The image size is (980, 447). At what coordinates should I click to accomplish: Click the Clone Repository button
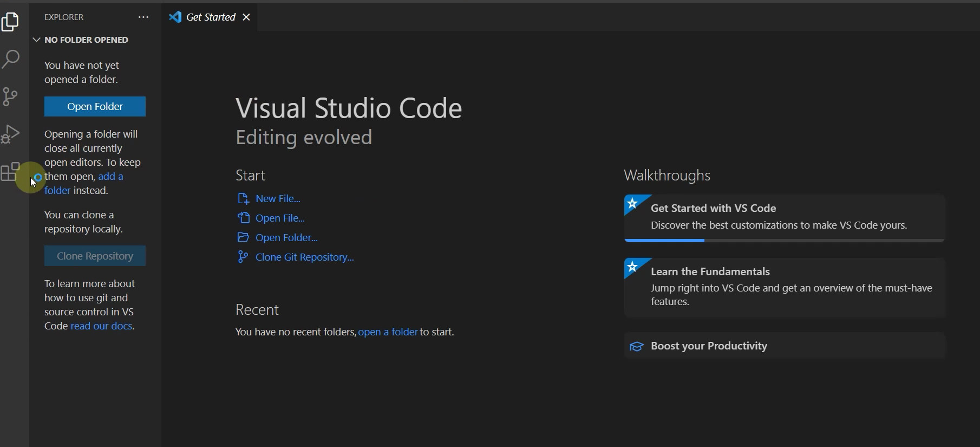[95, 256]
